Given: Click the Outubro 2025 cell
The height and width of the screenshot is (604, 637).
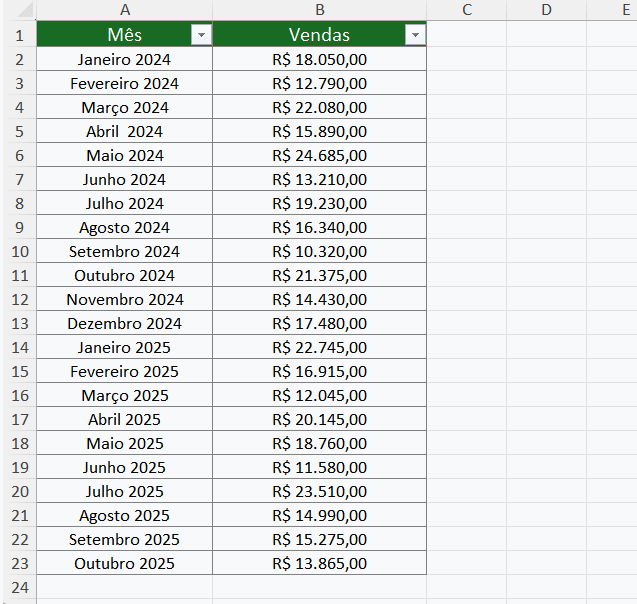Looking at the screenshot, I should (124, 563).
